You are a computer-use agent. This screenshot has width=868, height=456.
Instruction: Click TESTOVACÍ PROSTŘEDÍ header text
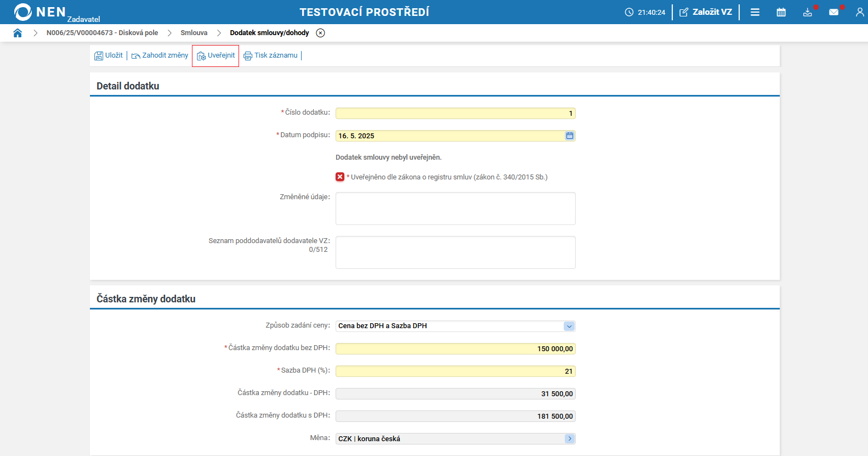[364, 12]
